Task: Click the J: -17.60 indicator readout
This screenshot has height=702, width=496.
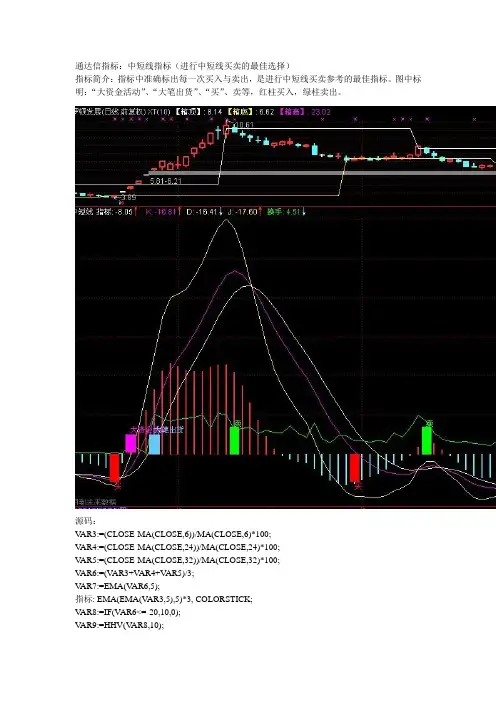Action: point(244,211)
